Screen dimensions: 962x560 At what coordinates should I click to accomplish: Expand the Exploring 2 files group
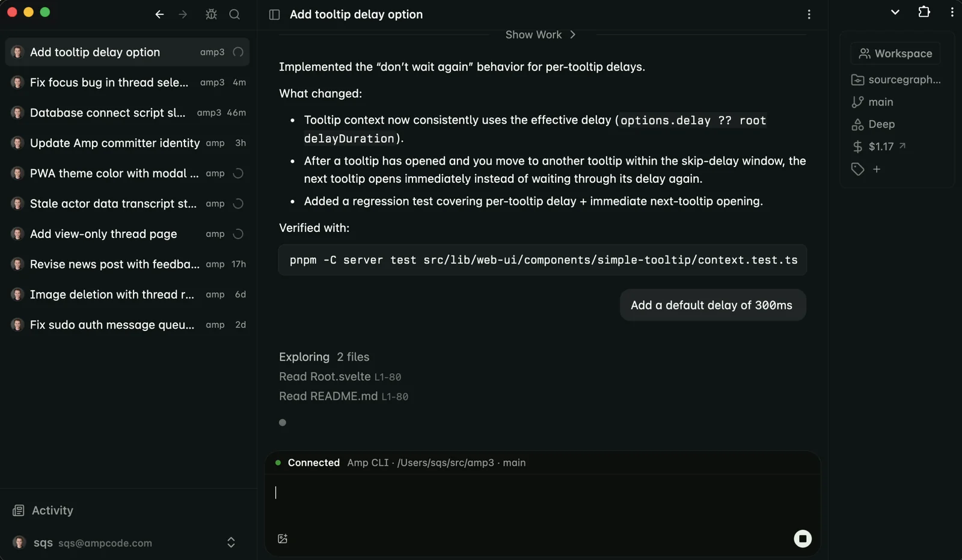click(x=324, y=357)
